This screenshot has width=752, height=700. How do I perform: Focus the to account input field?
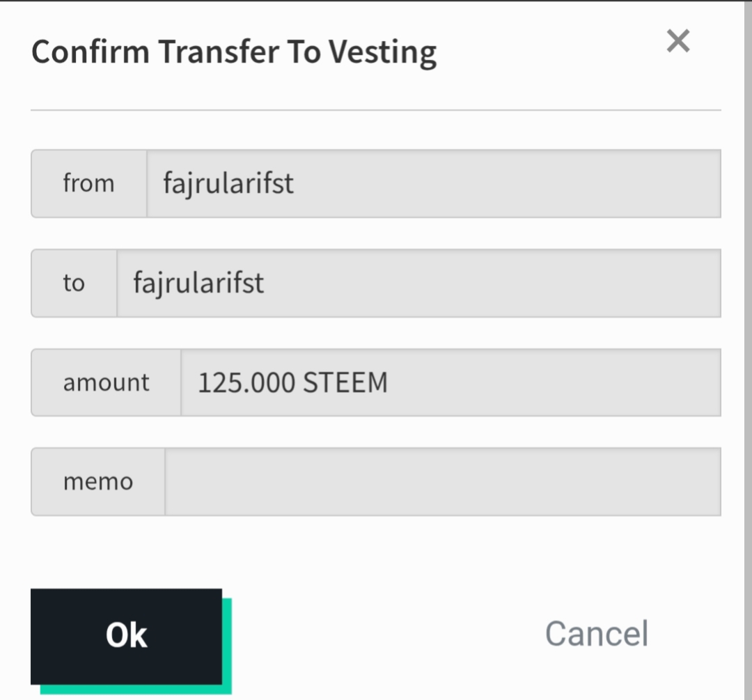pos(418,283)
